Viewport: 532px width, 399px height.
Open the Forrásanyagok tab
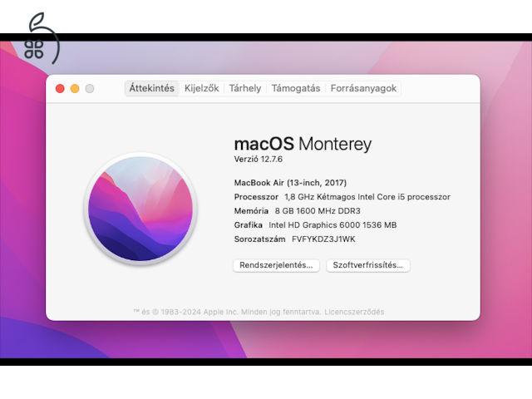coord(363,89)
